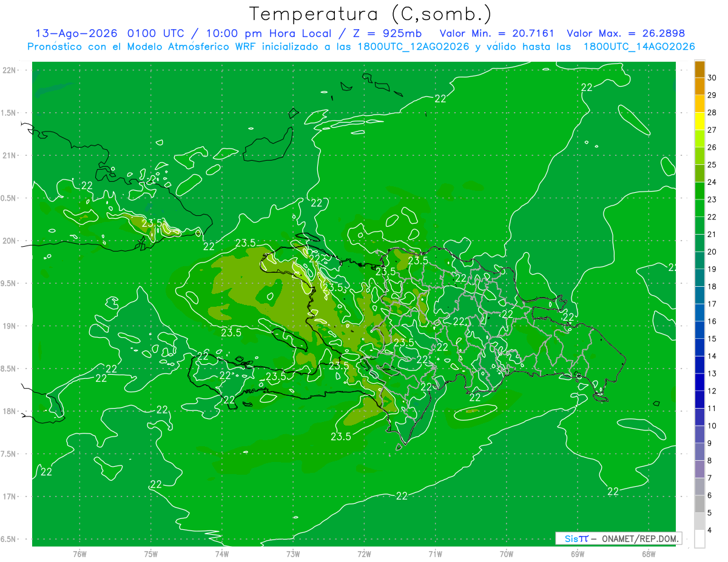Click the '73W' longitude label
This screenshot has height=562, width=728.
(293, 554)
